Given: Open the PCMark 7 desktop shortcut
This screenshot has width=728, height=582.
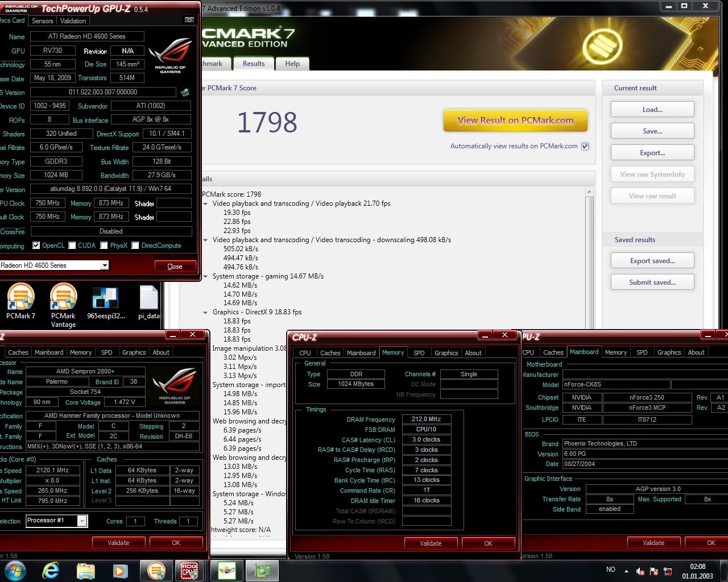Looking at the screenshot, I should 21,302.
